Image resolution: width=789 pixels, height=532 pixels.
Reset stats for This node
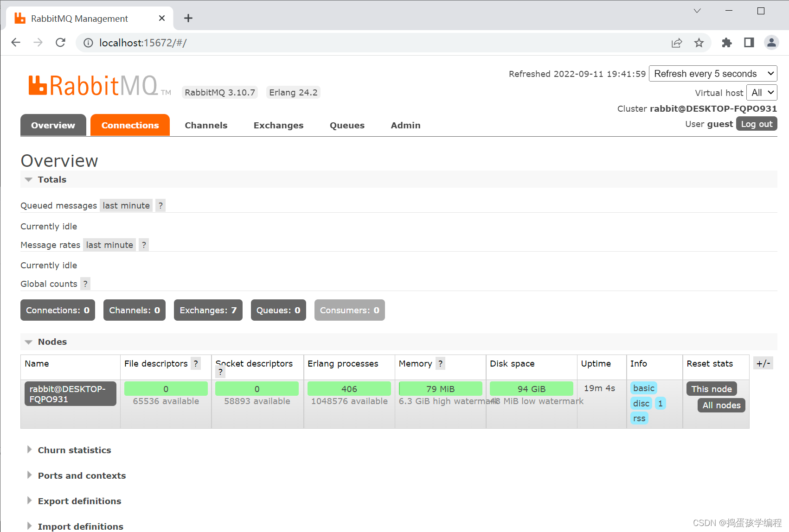pos(712,389)
